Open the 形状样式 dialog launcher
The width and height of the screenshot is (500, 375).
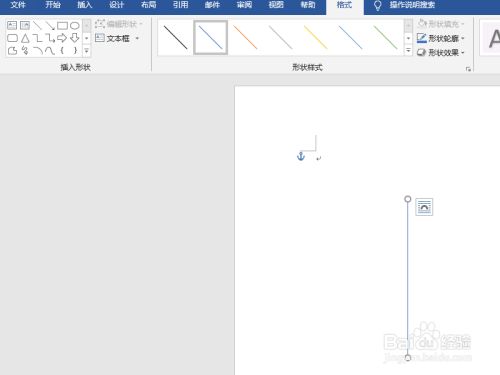point(468,69)
